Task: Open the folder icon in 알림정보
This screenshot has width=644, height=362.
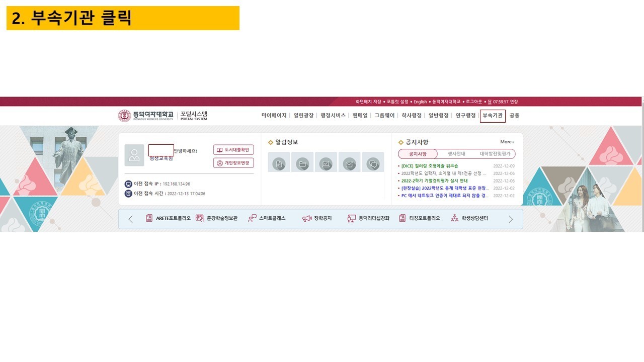Action: tap(302, 163)
